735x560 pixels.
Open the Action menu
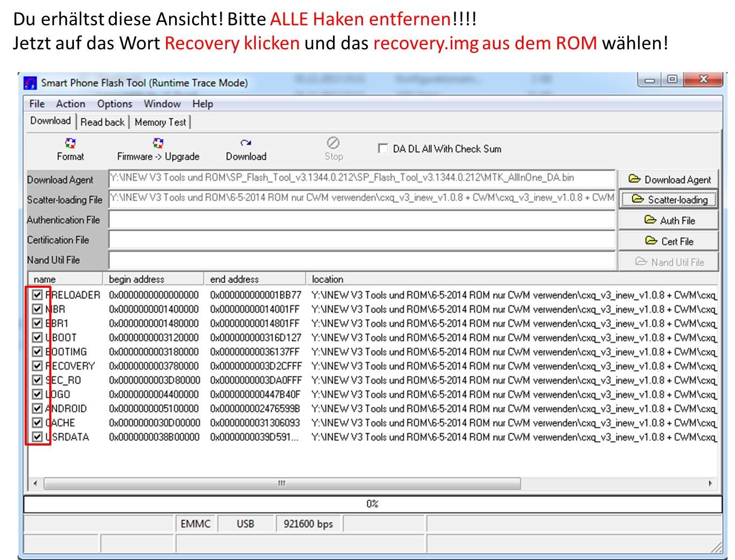(71, 104)
